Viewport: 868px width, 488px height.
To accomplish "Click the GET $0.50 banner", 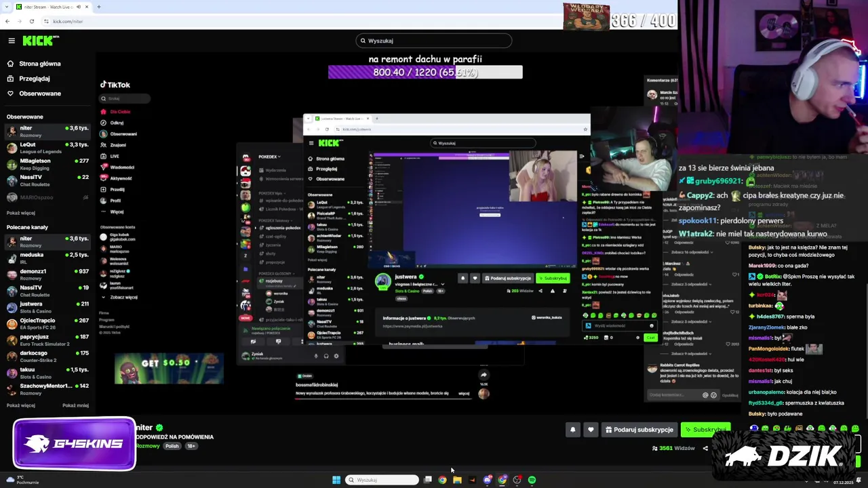I will pos(169,369).
